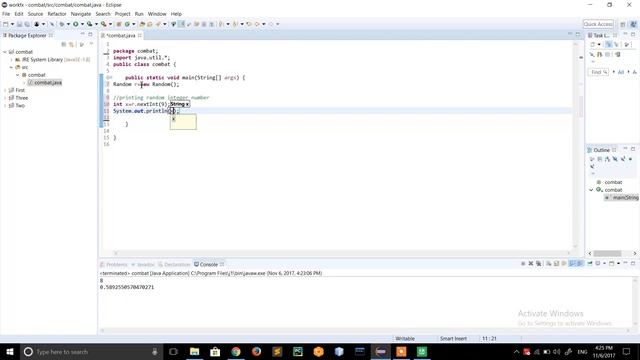This screenshot has height=360, width=640.
Task: Click the Save All toolbar icon
Action: [x=27, y=24]
